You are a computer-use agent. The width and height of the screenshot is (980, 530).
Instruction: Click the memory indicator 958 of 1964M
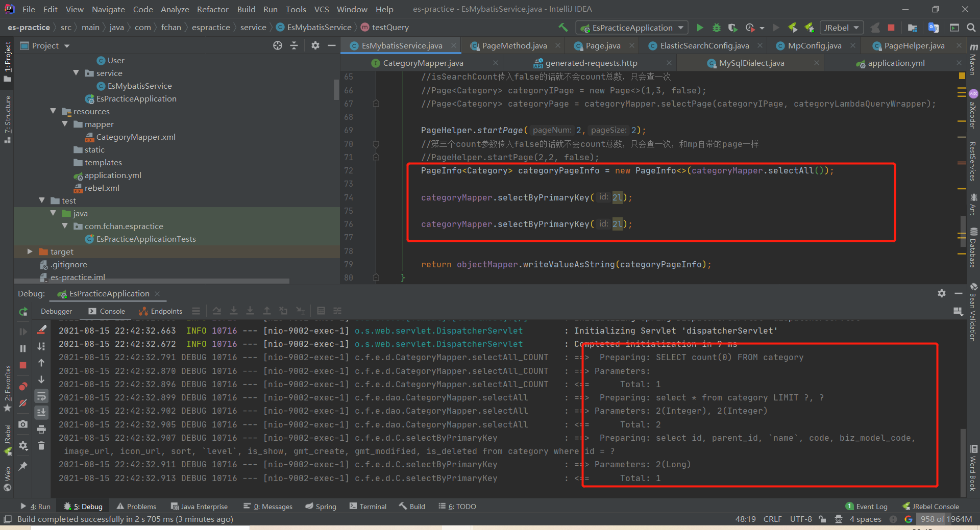click(x=946, y=519)
